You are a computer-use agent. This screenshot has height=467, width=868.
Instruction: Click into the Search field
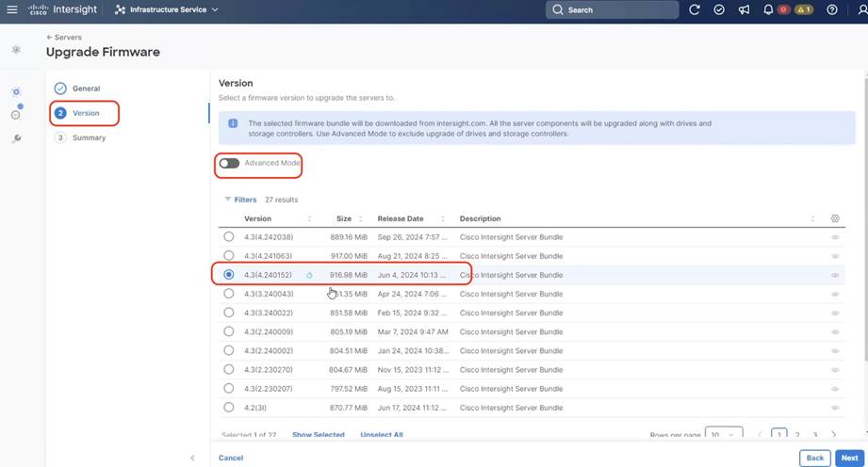pos(613,10)
